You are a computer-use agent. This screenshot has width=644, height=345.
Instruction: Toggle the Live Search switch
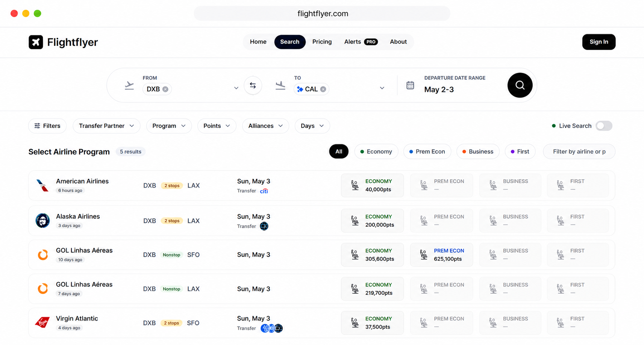click(x=604, y=126)
